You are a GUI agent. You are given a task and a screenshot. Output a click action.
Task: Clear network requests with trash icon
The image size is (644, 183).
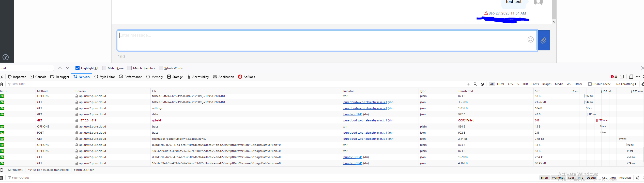tap(2, 84)
